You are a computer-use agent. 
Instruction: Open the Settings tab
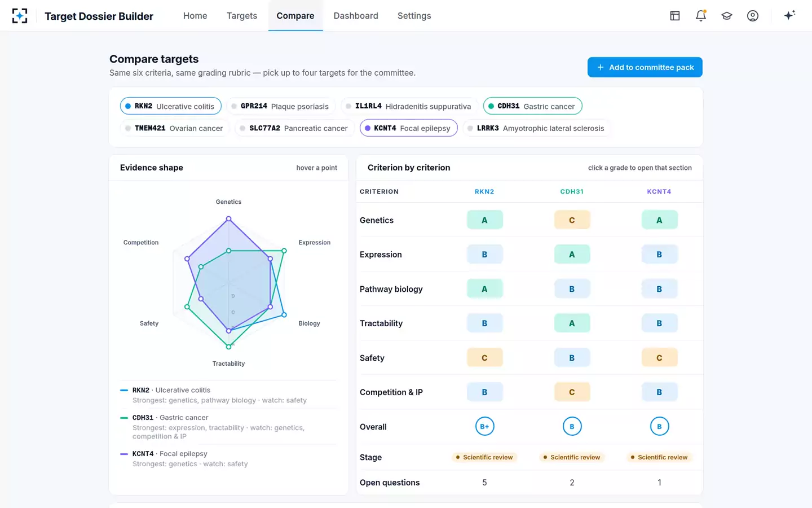[414, 16]
